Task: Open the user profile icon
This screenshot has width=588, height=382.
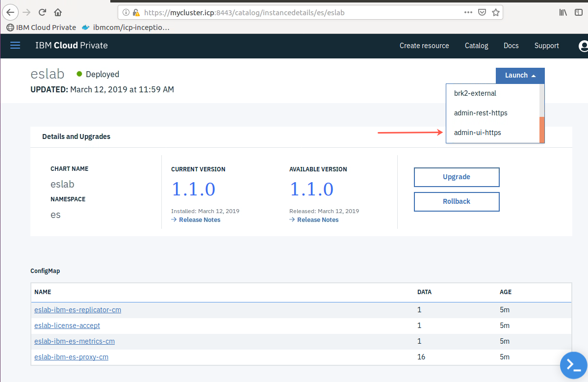Action: coord(583,46)
